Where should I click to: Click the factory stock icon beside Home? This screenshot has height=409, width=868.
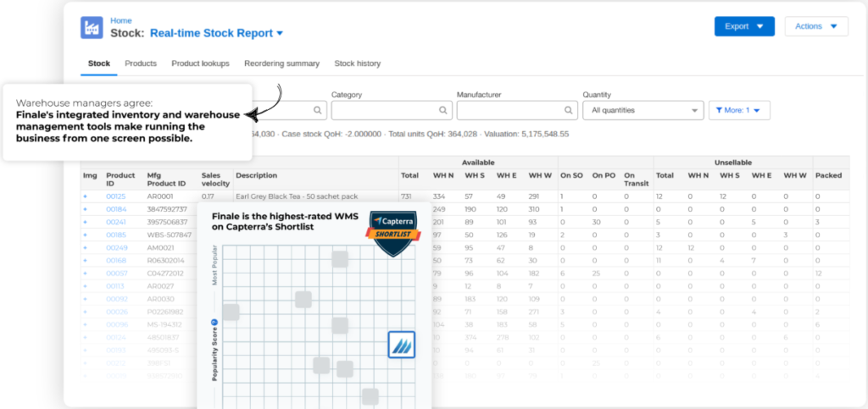click(92, 27)
